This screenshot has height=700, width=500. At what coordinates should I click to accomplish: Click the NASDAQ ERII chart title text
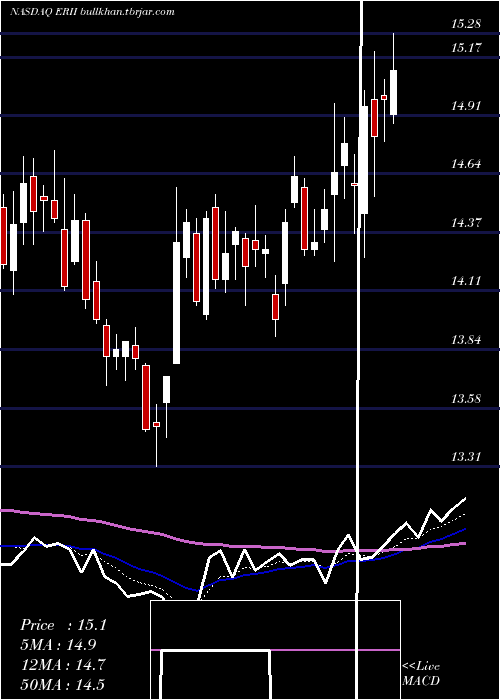pos(92,12)
